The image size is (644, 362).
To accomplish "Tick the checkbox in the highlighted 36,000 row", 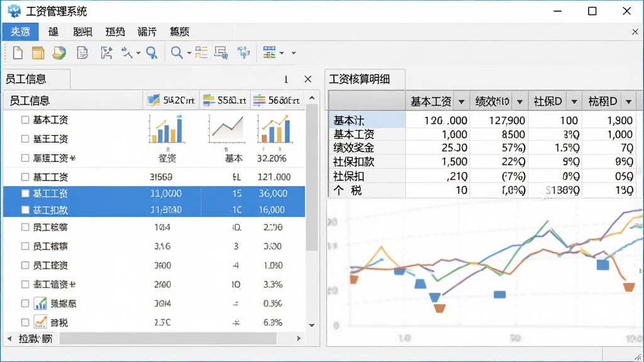I will click(25, 194).
